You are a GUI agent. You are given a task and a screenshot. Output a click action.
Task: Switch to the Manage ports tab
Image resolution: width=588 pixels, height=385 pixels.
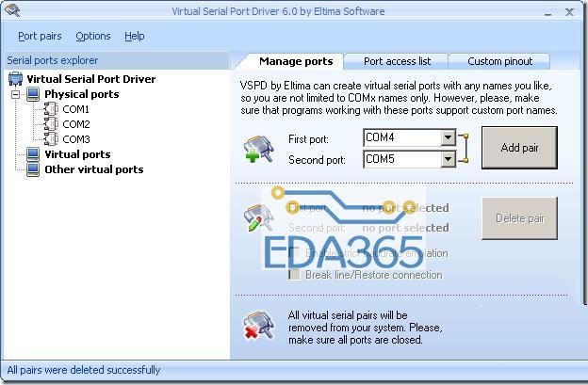290,61
